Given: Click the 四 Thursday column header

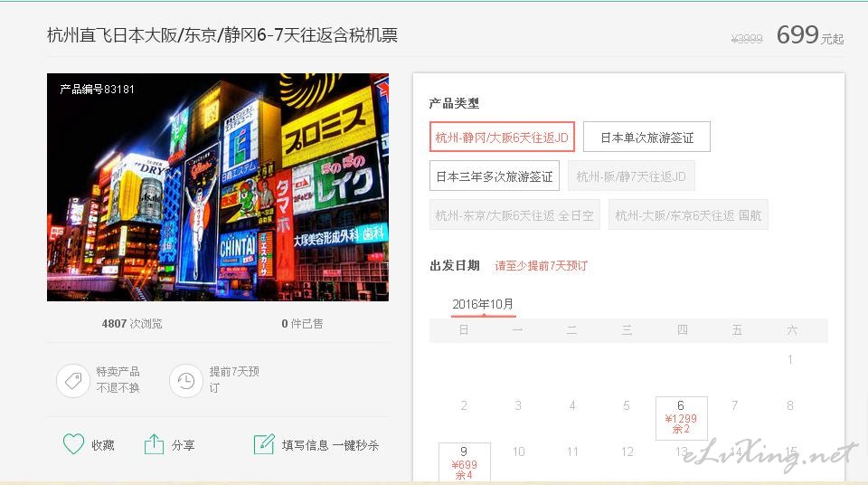Looking at the screenshot, I should [x=682, y=330].
